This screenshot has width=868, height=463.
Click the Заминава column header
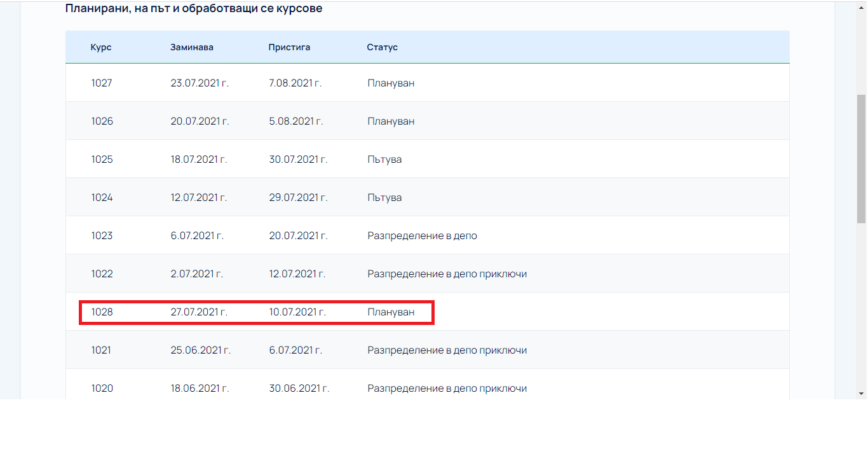pyautogui.click(x=192, y=47)
